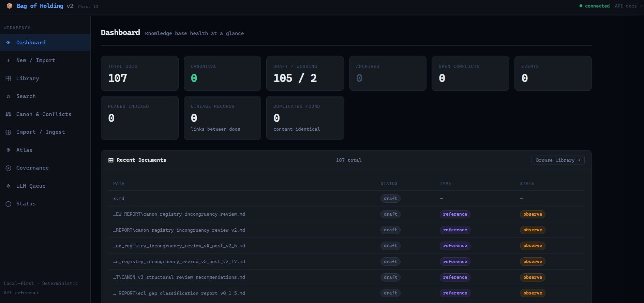
Task: Open canon_registry_incongruency_review.md document
Action: pos(179,214)
